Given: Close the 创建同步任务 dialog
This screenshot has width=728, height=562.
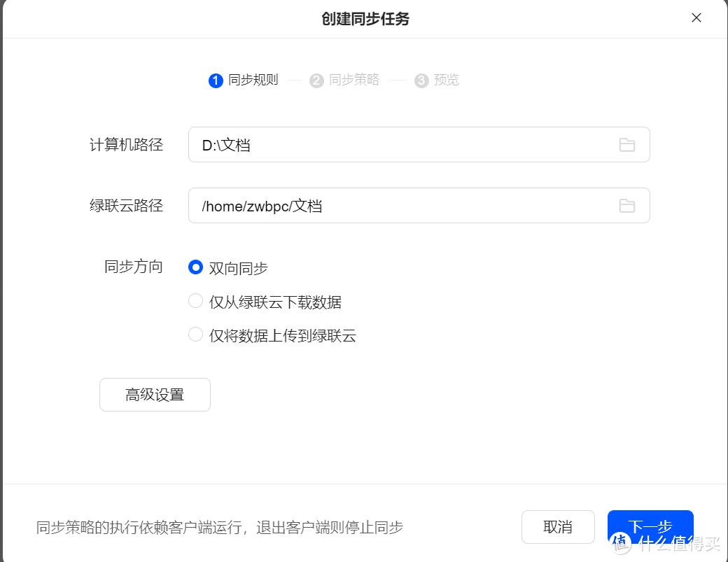Looking at the screenshot, I should (x=696, y=17).
